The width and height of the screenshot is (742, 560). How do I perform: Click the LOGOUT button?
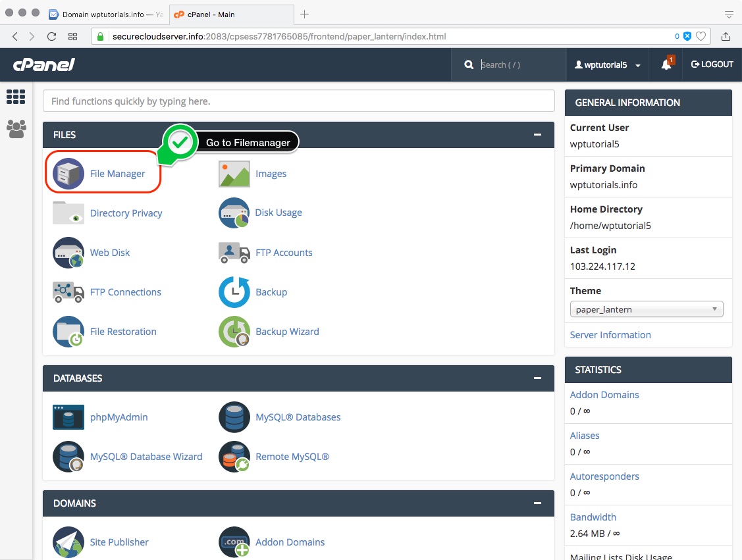pyautogui.click(x=712, y=64)
